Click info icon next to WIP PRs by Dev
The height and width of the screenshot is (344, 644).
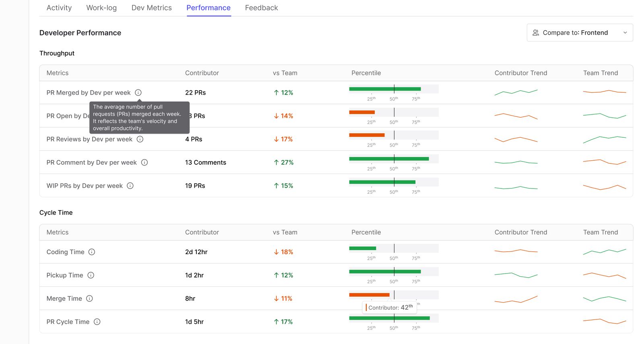click(x=130, y=186)
